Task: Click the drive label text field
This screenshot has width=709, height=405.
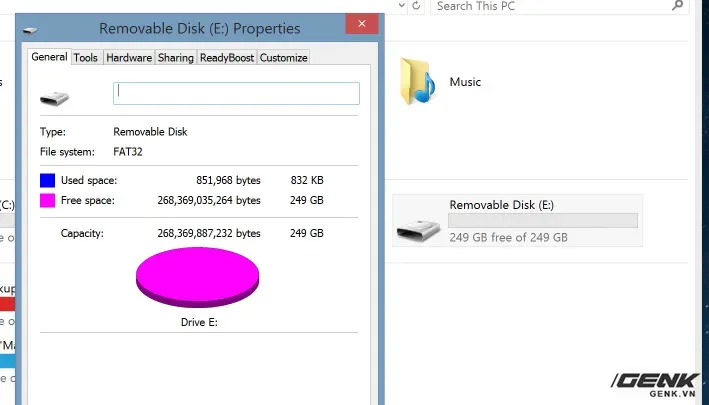Action: [x=236, y=94]
